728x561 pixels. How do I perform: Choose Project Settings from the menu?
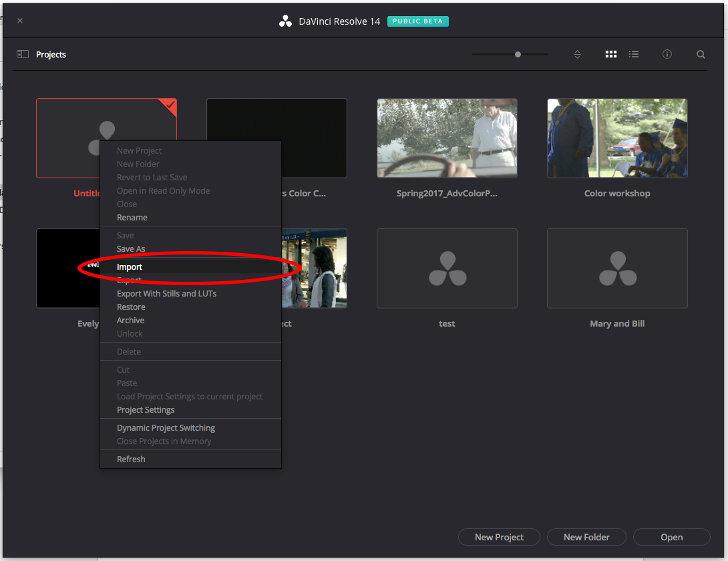pos(146,409)
